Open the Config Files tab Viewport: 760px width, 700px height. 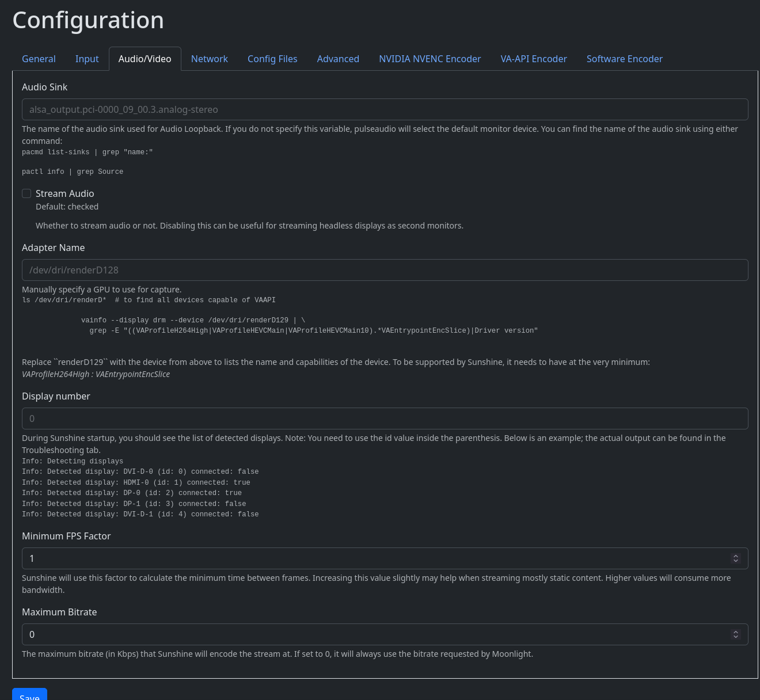point(272,59)
